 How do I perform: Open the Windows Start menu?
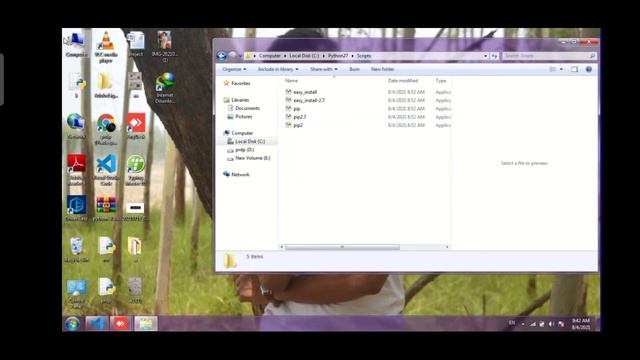[x=73, y=324]
